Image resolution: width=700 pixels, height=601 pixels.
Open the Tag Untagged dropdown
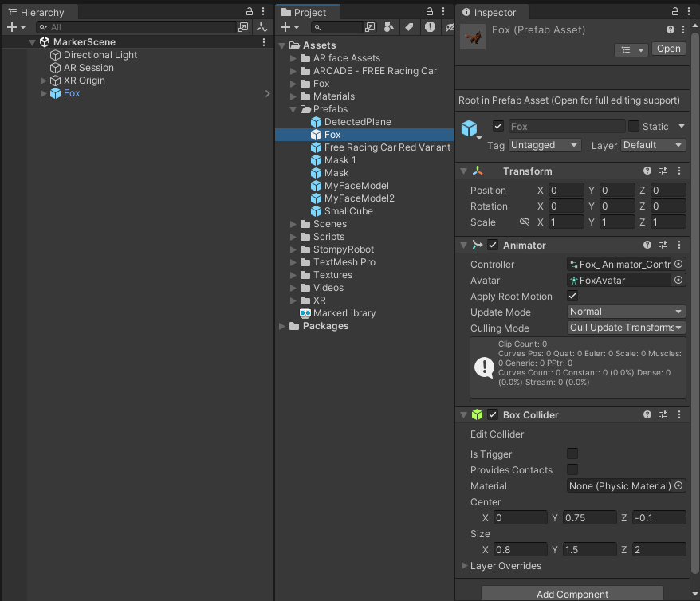545,145
